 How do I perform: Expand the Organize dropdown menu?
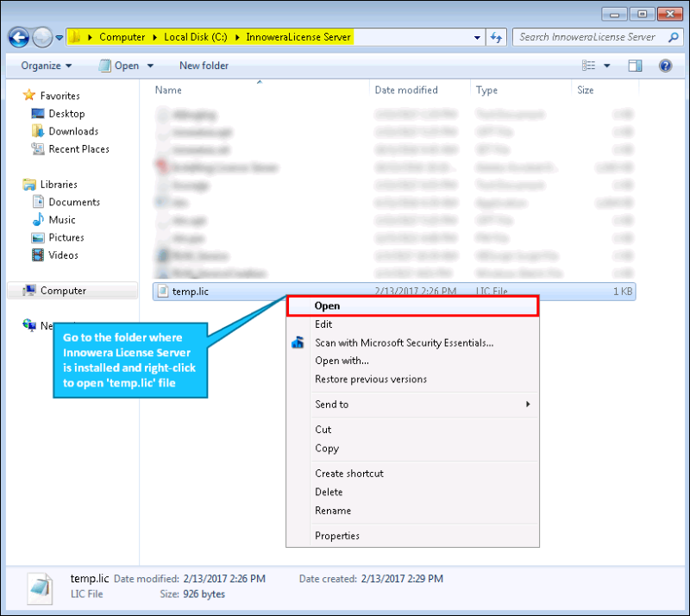click(x=47, y=66)
